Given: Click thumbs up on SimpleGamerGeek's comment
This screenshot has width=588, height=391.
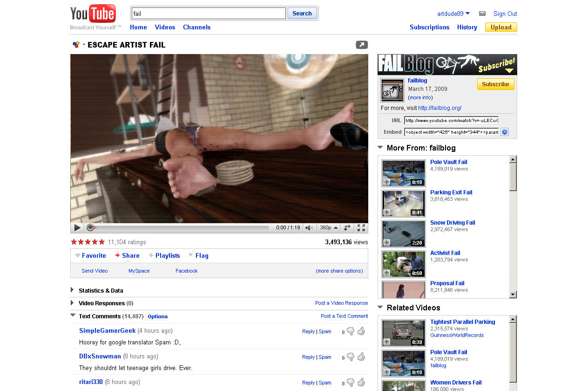Looking at the screenshot, I should [361, 331].
